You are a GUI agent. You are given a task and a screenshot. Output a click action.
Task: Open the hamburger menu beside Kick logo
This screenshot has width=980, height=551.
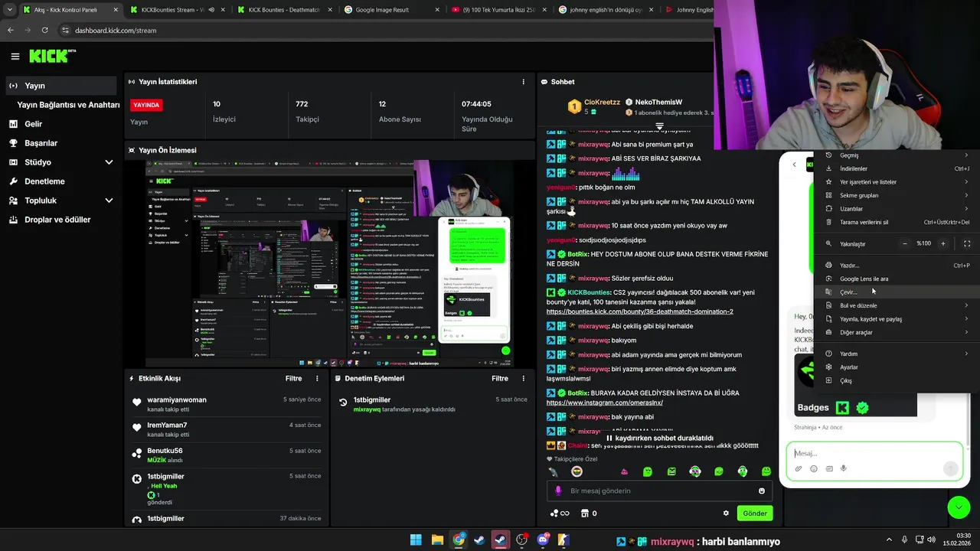coord(15,56)
